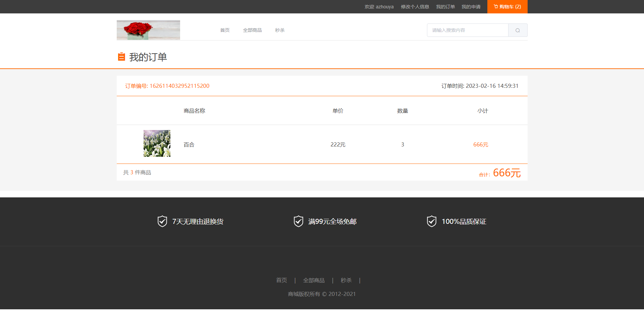Click the red roses site logo
Viewport: 644px width, 314px height.
pos(148,30)
